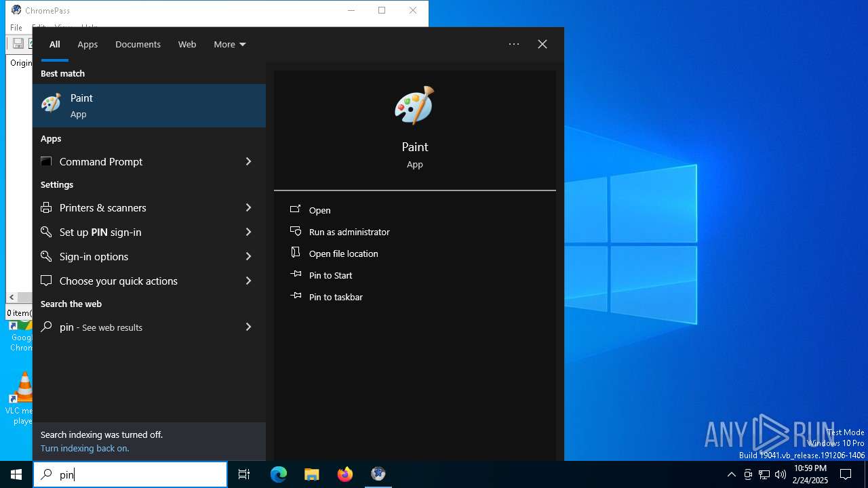Viewport: 868px width, 488px height.
Task: Select the Documents search filter tab
Action: point(138,44)
